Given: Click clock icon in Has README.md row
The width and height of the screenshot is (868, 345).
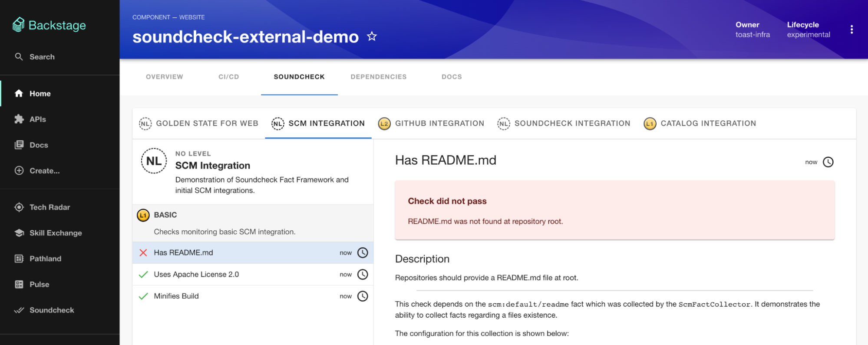Looking at the screenshot, I should [x=363, y=253].
